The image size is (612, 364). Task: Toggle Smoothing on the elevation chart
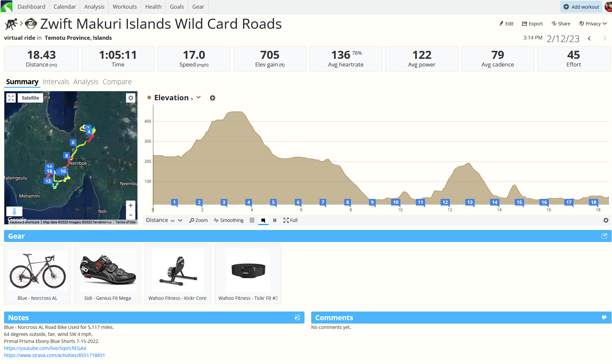229,220
